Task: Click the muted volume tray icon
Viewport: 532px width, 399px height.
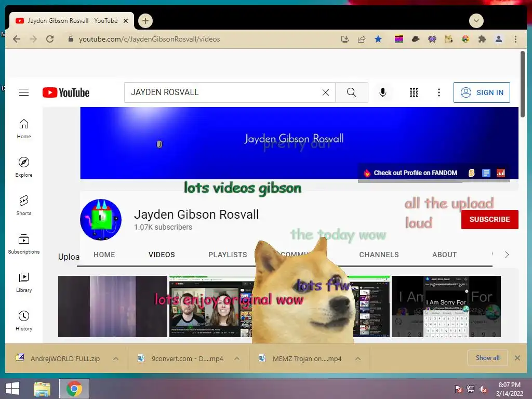Action: 483,389
